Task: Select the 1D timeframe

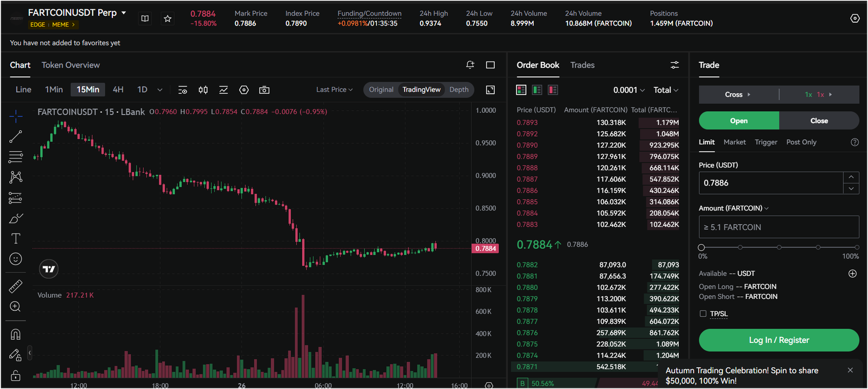Action: pos(142,90)
